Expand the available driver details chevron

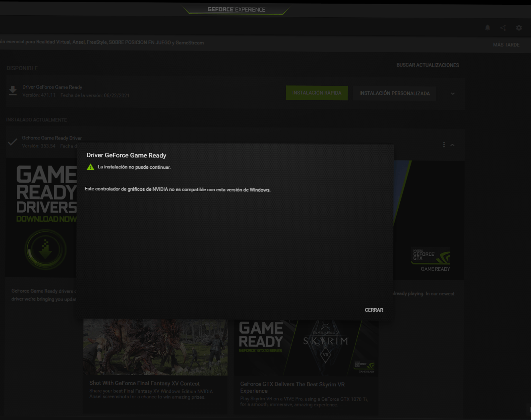pyautogui.click(x=453, y=93)
